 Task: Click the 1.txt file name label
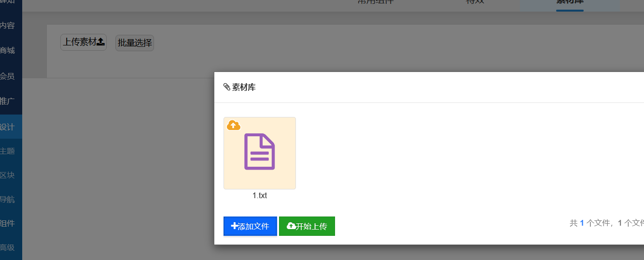coord(260,196)
